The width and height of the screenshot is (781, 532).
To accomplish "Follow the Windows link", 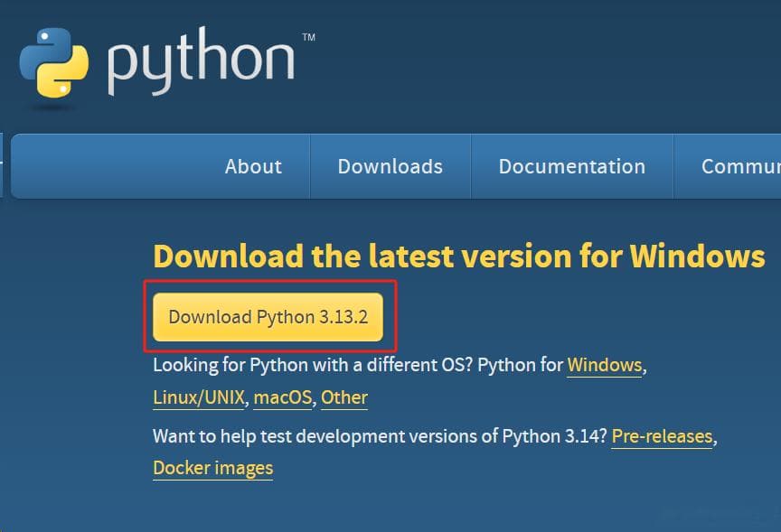I will (x=604, y=365).
